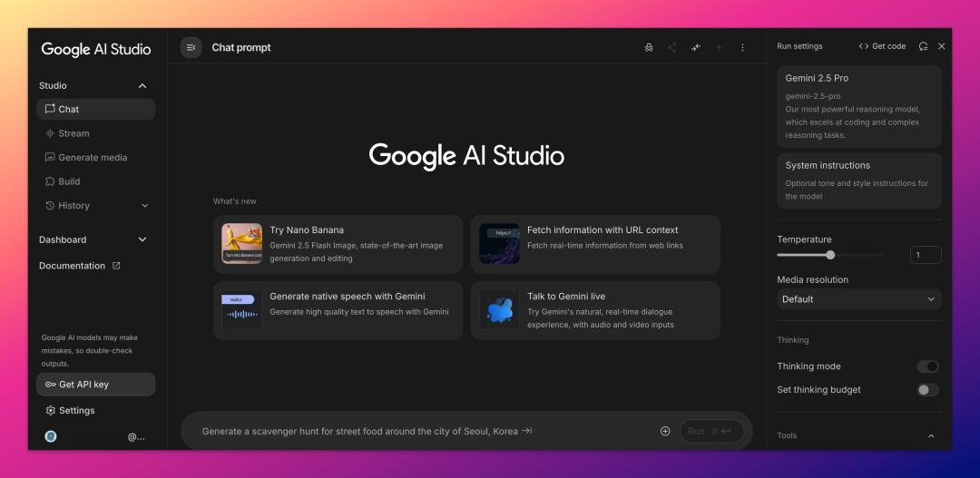Open the native speech waveform thumbnail
The image size is (980, 478).
pyautogui.click(x=242, y=310)
